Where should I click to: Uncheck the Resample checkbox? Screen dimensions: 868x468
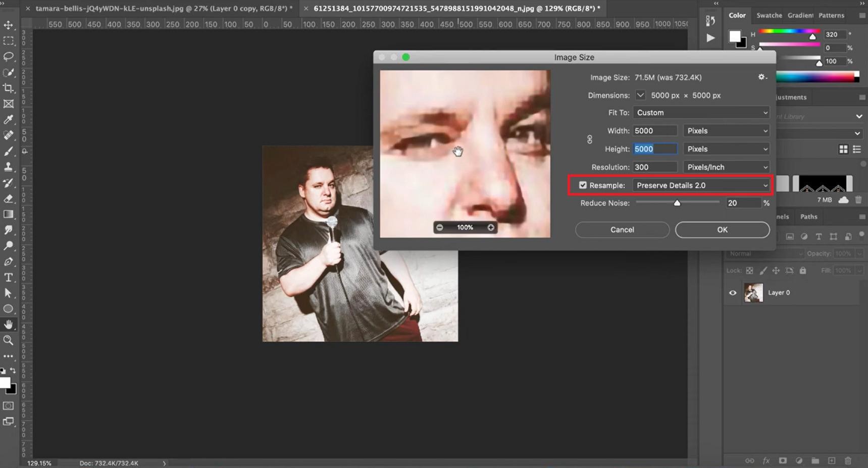click(583, 185)
